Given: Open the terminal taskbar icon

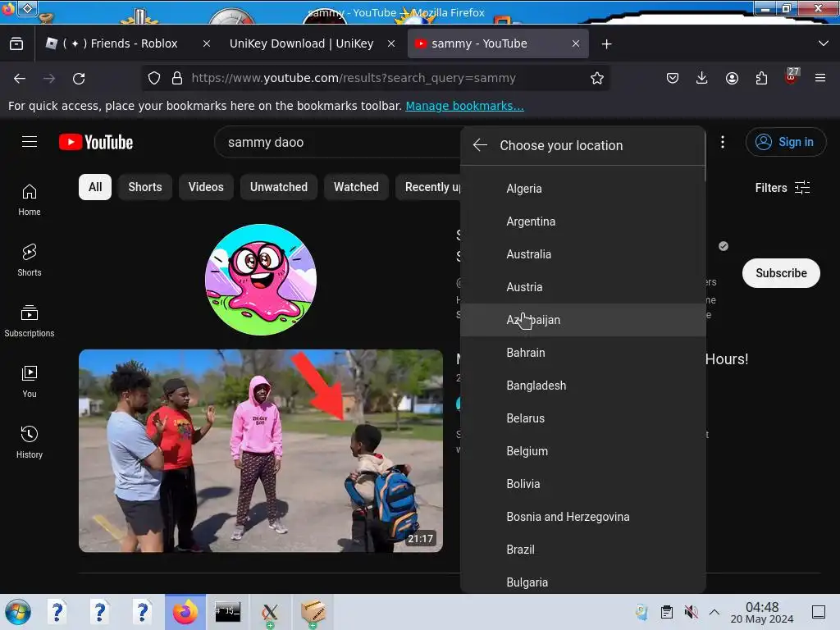Looking at the screenshot, I should (x=228, y=612).
